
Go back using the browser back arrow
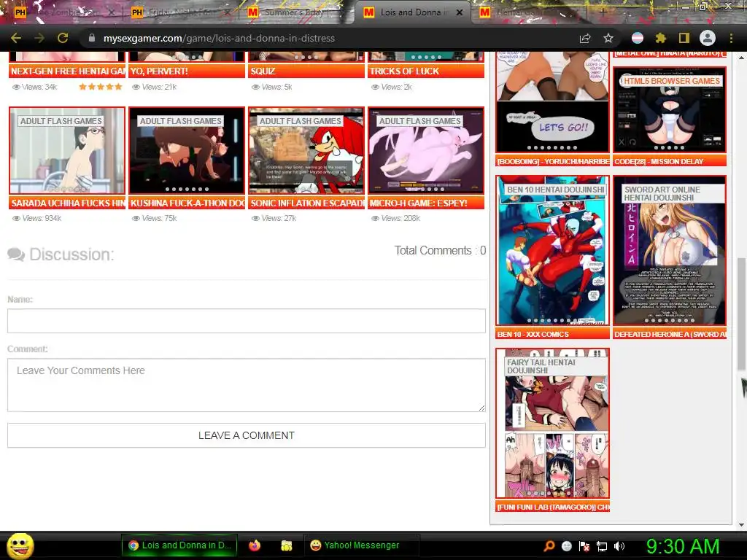click(16, 38)
